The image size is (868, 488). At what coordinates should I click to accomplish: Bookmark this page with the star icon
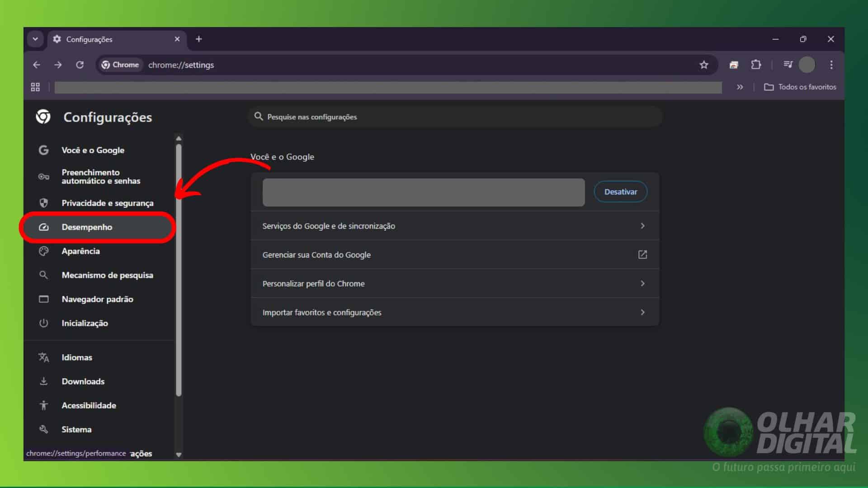pyautogui.click(x=704, y=65)
